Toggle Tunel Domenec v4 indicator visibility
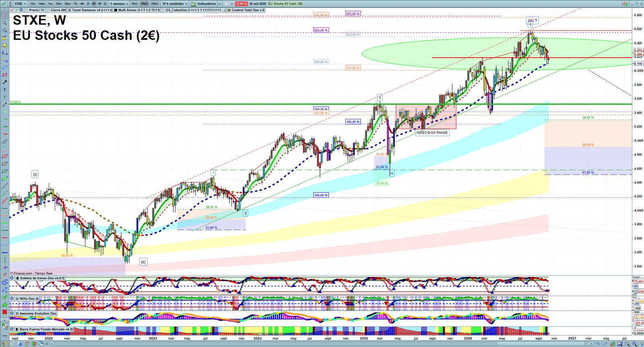 click(70, 10)
